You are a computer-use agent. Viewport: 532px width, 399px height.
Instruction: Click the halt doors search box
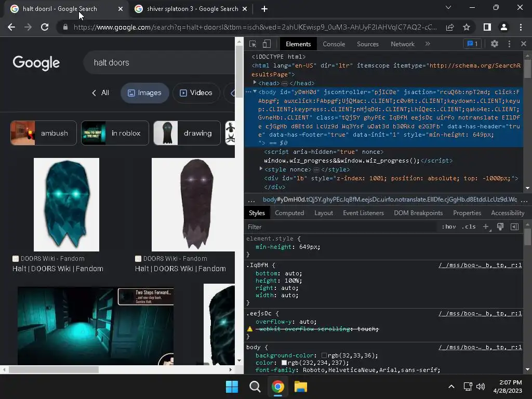tap(159, 63)
